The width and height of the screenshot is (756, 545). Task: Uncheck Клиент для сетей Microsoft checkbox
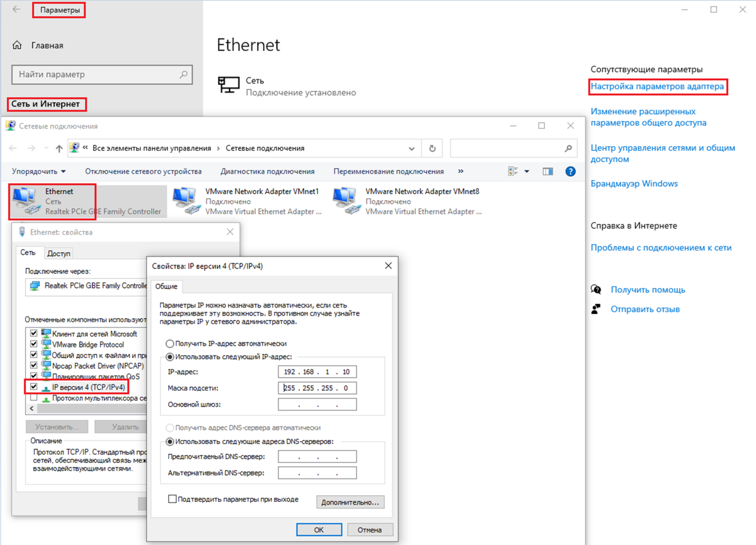coord(34,333)
